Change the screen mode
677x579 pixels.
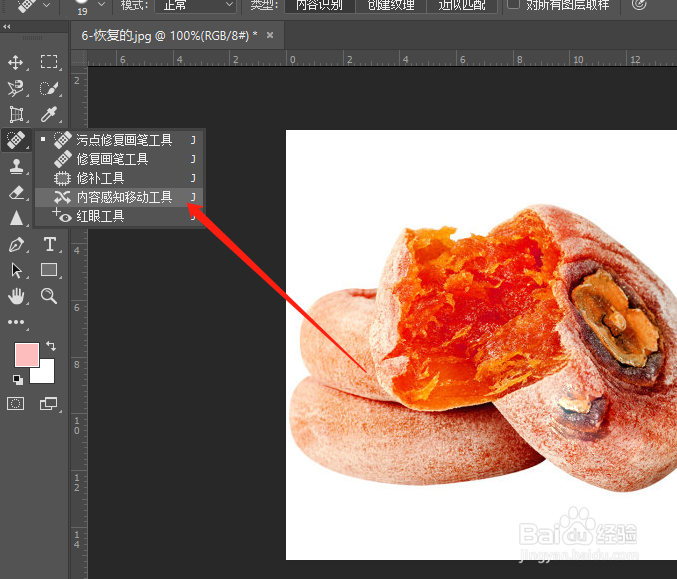point(48,404)
